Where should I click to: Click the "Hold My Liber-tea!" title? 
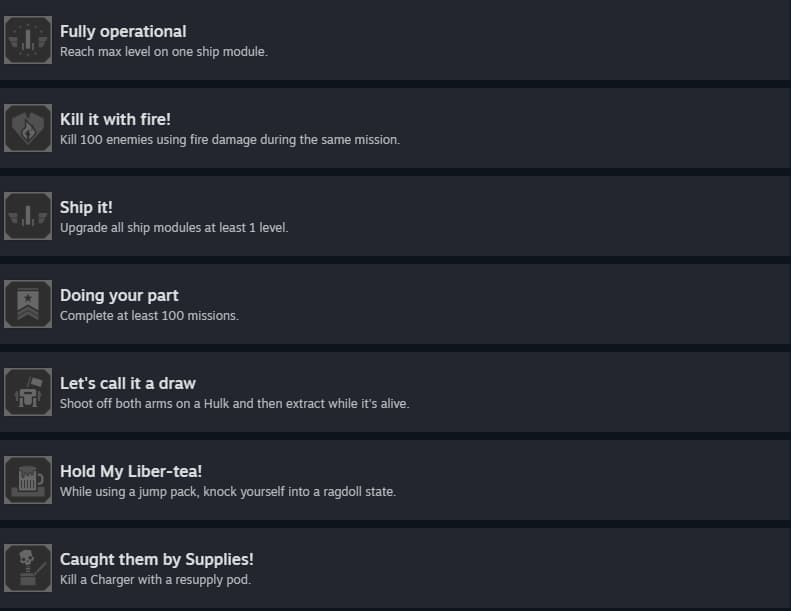pyautogui.click(x=131, y=472)
